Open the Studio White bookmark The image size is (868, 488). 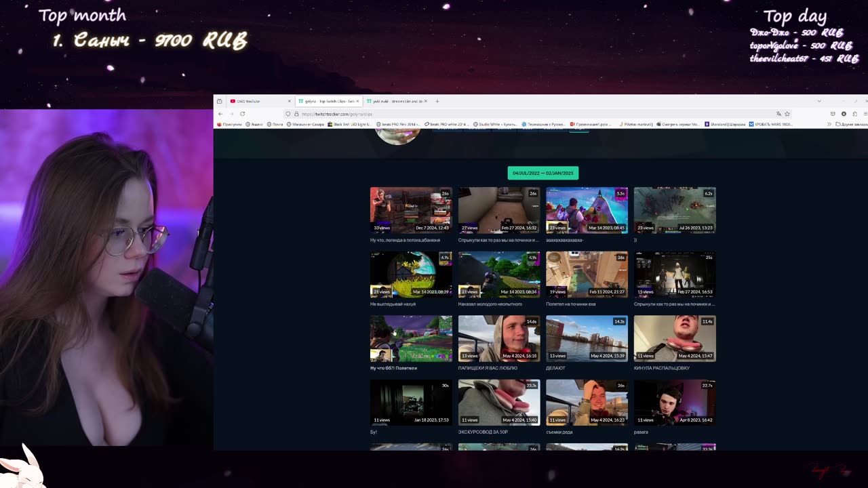(x=496, y=124)
